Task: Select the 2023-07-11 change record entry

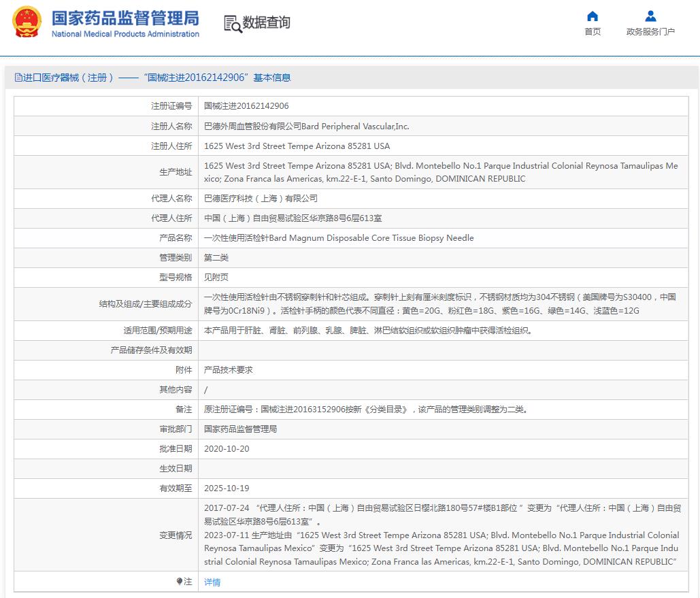Action: [442, 548]
